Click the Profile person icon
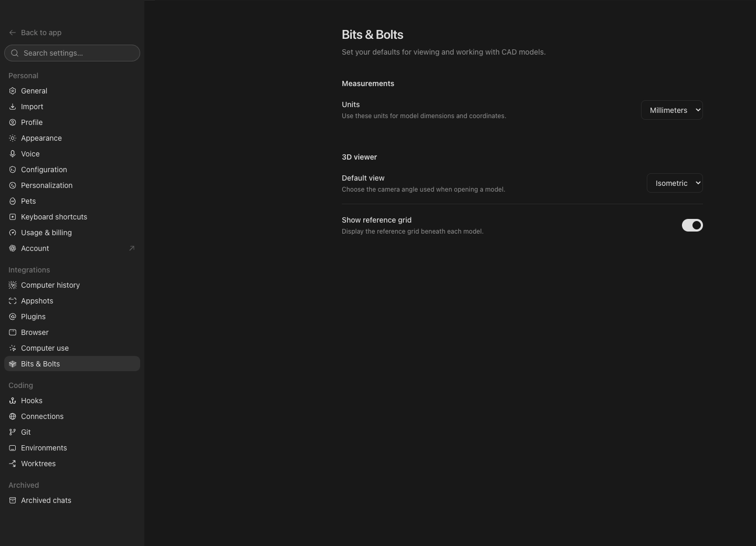 (13, 122)
